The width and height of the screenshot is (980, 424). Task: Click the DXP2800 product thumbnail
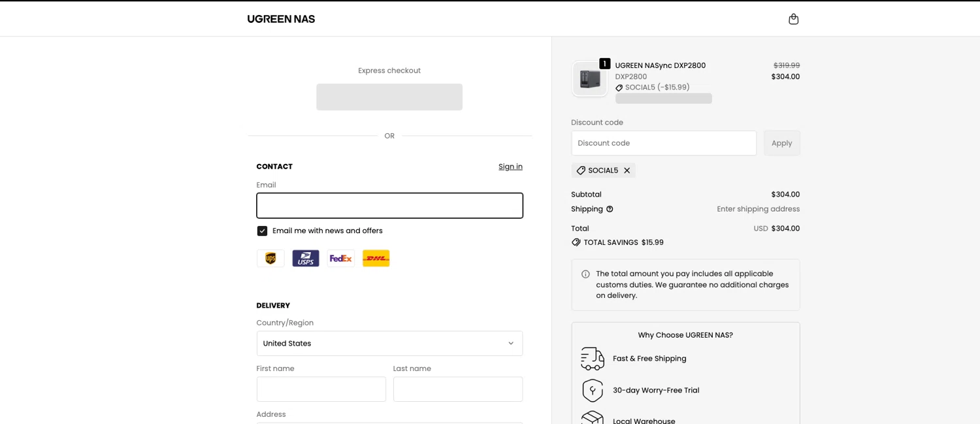click(590, 79)
